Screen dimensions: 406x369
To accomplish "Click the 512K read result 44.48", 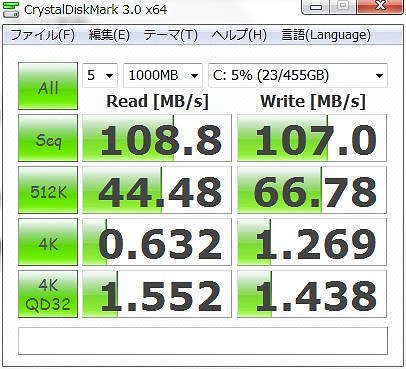I will coord(157,190).
